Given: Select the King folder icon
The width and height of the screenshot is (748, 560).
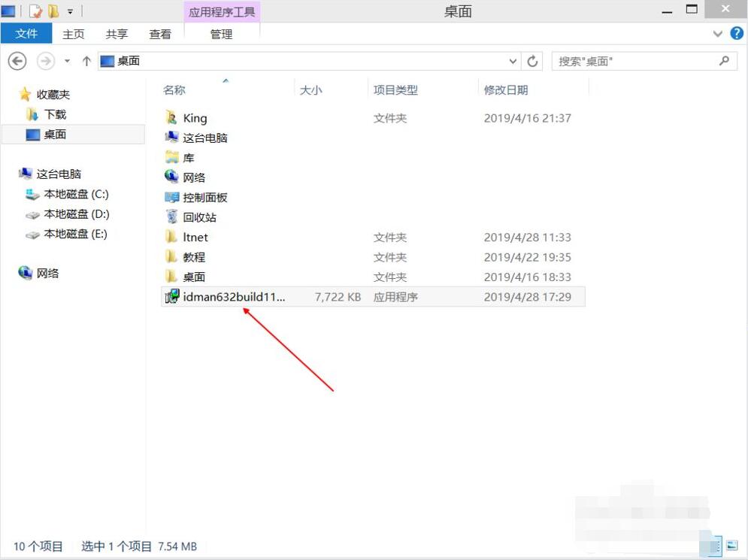Looking at the screenshot, I should pyautogui.click(x=171, y=117).
